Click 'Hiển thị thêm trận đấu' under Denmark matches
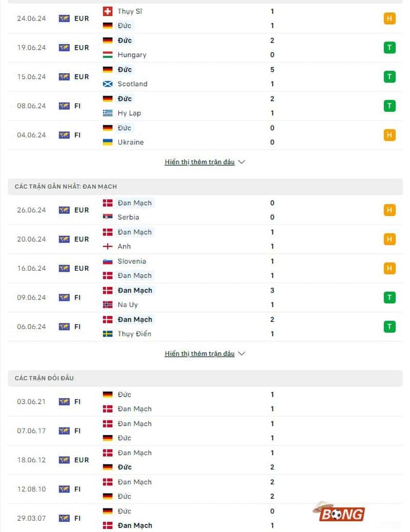 coord(199,354)
